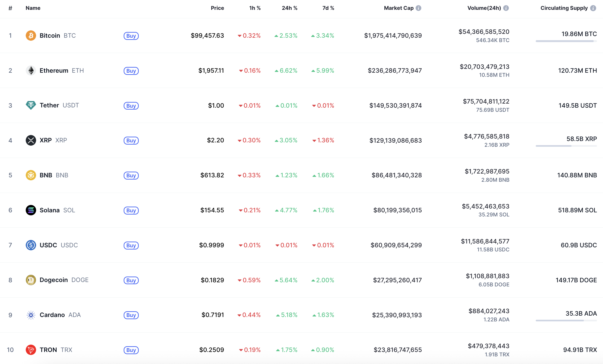Click the BNB yellow logo icon

coord(31,175)
